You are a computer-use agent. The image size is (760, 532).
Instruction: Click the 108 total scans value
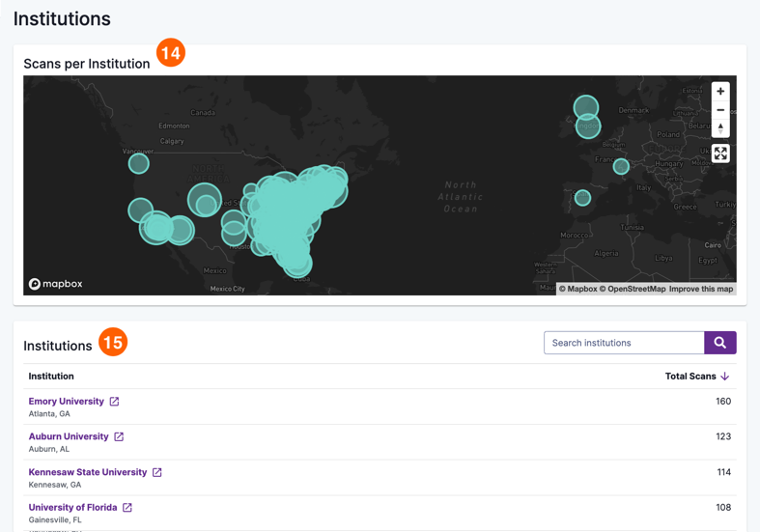[x=723, y=507]
